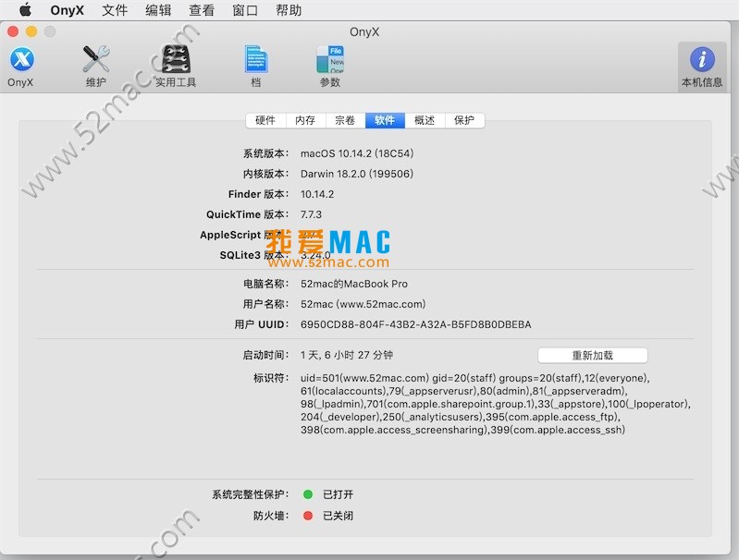This screenshot has width=739, height=560.
Task: Click the 系统版本 label
Action: point(265,153)
